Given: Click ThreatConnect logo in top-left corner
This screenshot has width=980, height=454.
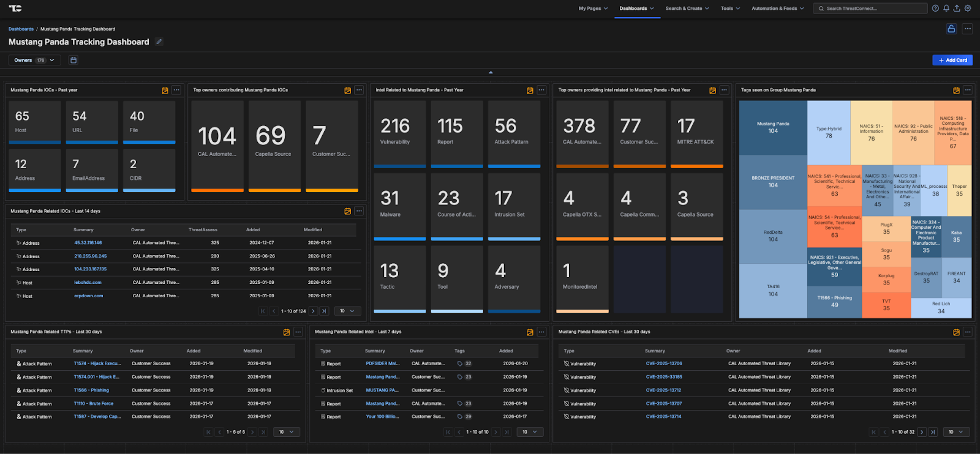Looking at the screenshot, I should (x=15, y=9).
